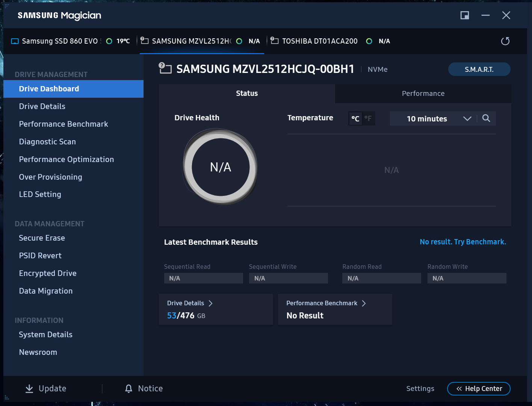Viewport: 532px width, 406px height.
Task: Select the Performance tab
Action: pyautogui.click(x=423, y=94)
